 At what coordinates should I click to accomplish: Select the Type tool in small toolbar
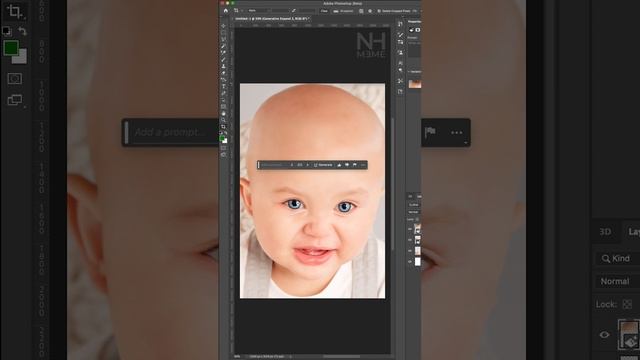pos(223,87)
